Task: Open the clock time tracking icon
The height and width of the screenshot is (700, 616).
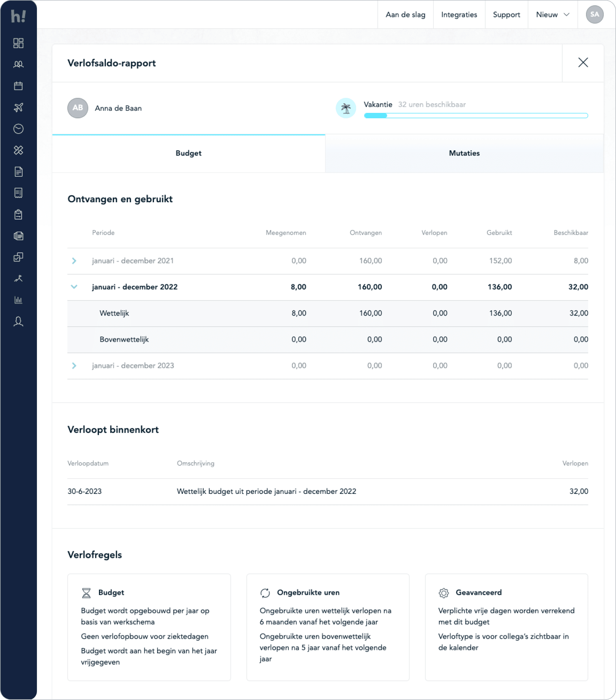Action: [x=18, y=129]
